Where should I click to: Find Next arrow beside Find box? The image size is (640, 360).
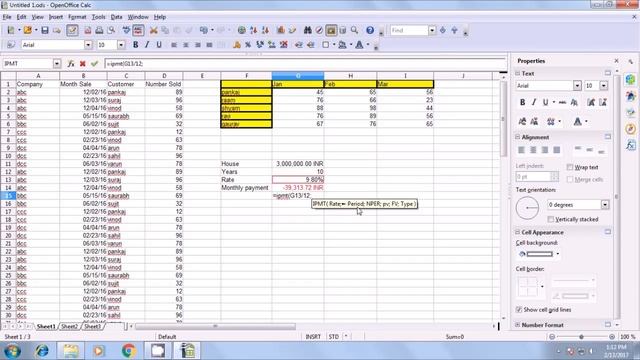point(443,31)
